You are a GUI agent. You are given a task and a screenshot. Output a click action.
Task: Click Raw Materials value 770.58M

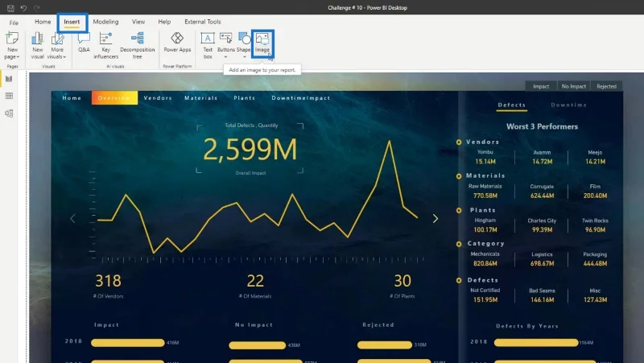[x=485, y=196]
